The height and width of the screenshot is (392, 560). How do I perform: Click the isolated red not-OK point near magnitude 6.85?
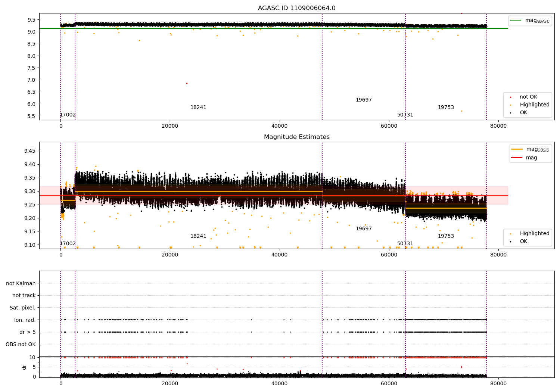(187, 83)
